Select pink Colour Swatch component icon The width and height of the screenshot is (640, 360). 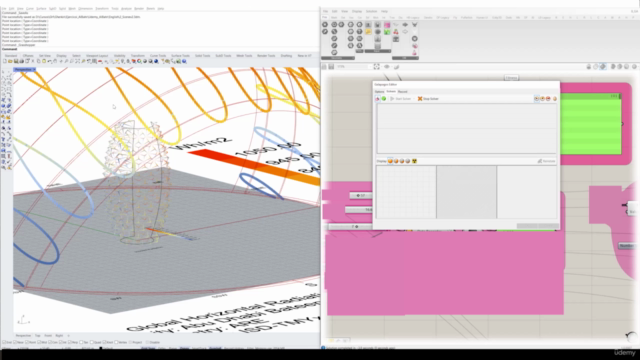tap(387, 25)
